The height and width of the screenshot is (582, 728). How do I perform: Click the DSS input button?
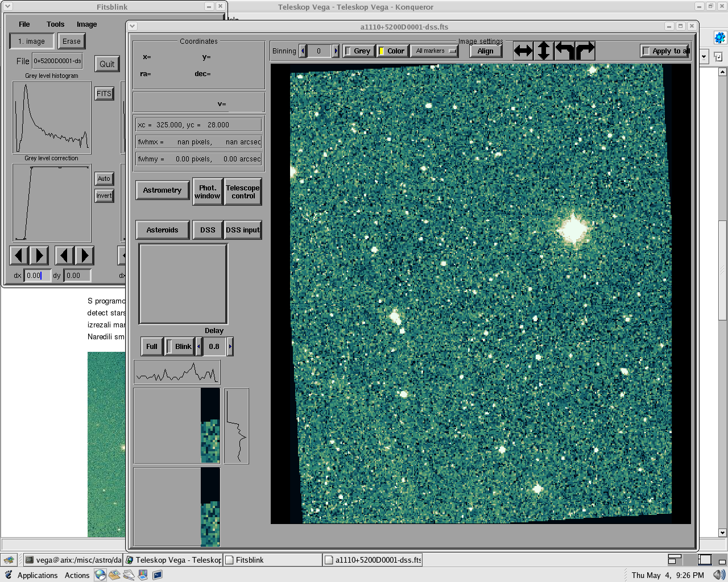tap(243, 230)
